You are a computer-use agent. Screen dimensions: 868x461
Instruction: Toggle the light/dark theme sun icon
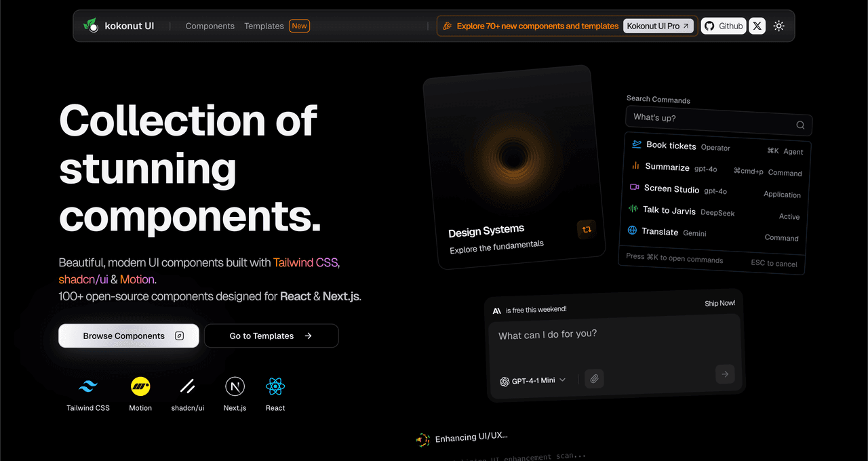[x=778, y=26]
